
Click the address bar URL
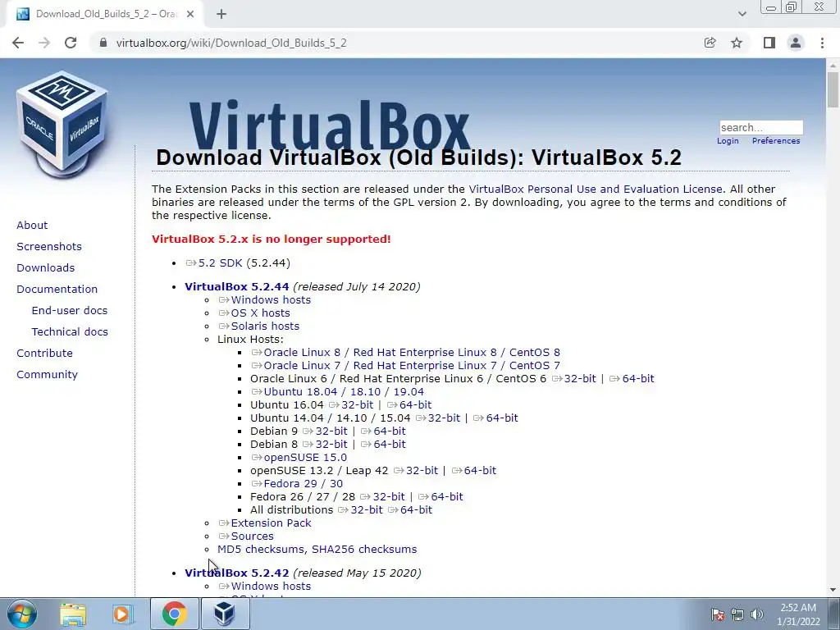pyautogui.click(x=231, y=43)
